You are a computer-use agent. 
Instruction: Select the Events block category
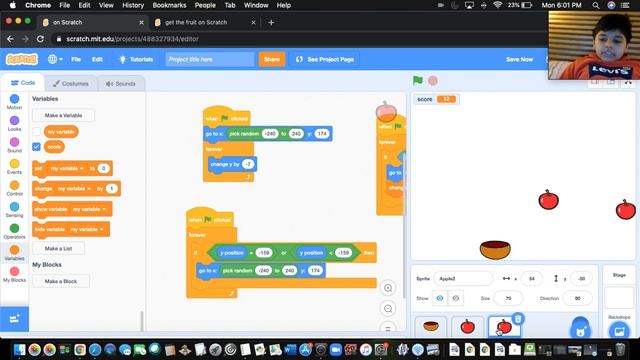[x=14, y=167]
